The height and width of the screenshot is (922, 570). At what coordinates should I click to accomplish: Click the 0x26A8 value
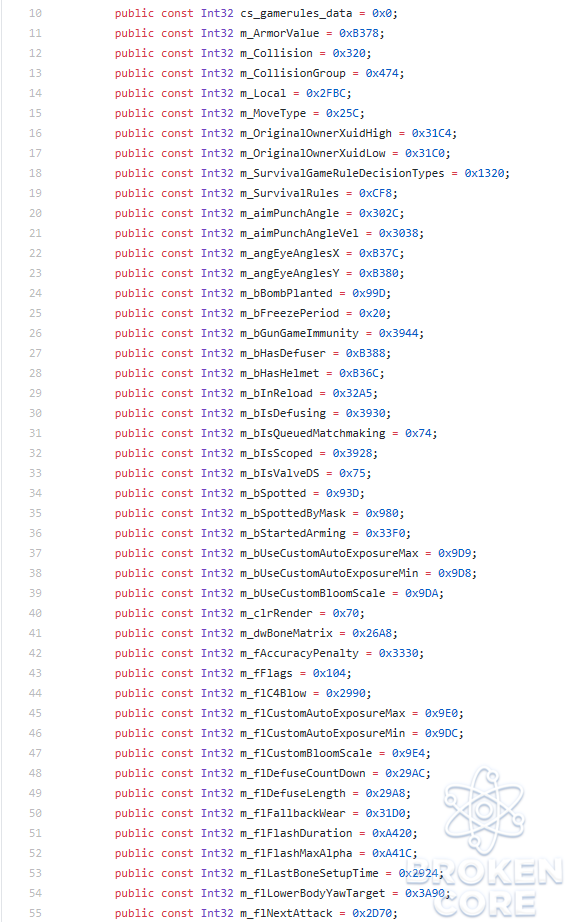[372, 633]
